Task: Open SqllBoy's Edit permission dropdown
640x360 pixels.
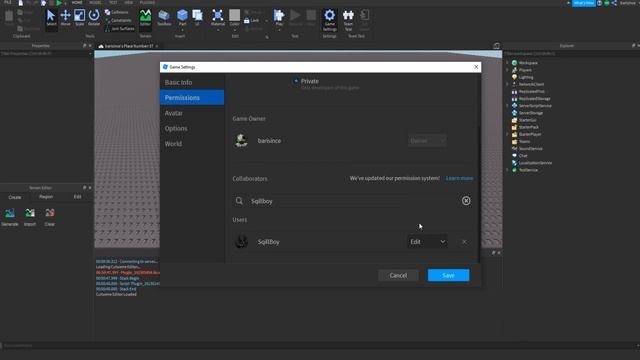Action: 427,242
